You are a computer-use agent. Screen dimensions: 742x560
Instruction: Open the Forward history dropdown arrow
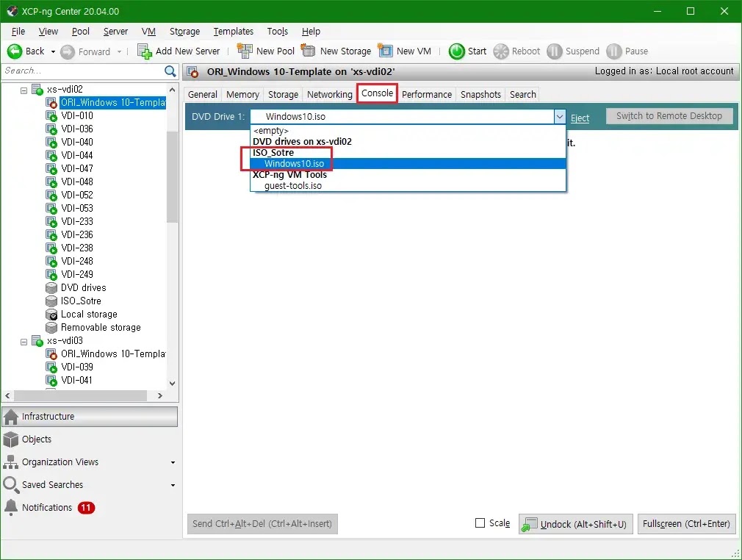click(x=119, y=51)
